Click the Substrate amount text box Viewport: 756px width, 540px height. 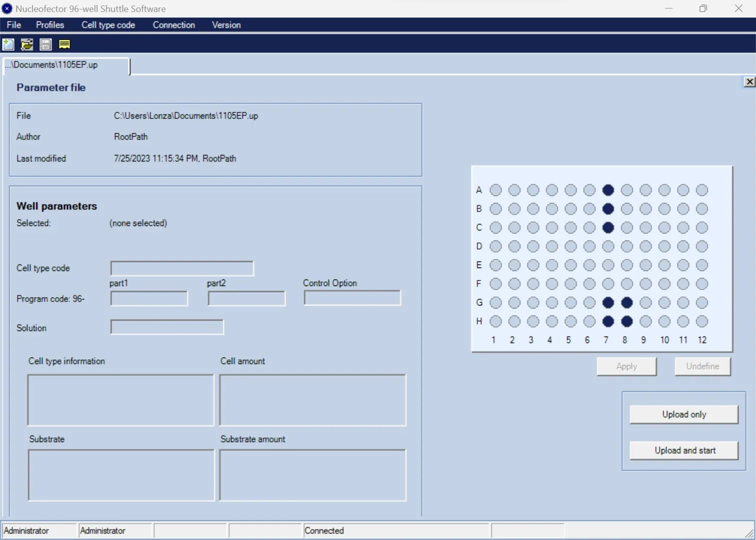coord(312,475)
